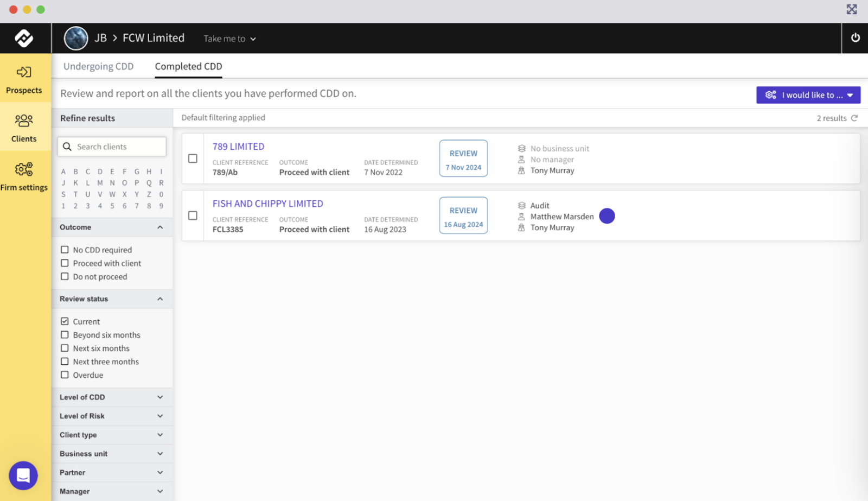The width and height of the screenshot is (868, 501).
Task: Click the Audit business unit icon
Action: (521, 205)
